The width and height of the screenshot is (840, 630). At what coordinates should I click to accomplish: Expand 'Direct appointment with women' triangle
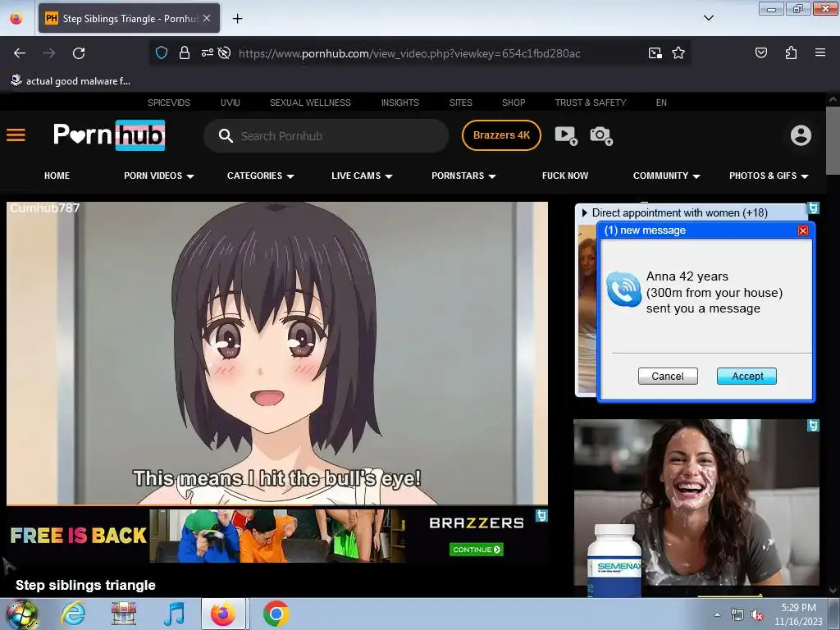click(584, 212)
